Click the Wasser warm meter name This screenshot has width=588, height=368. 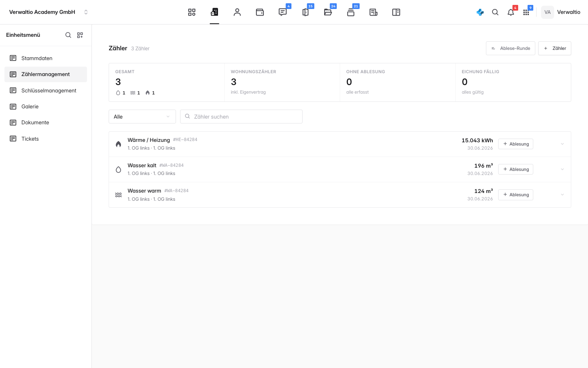coord(145,191)
